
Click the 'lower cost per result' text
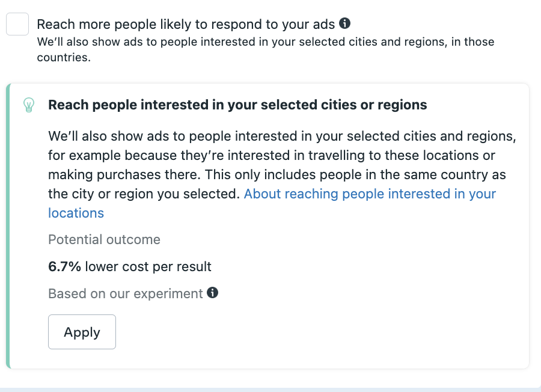(x=148, y=266)
